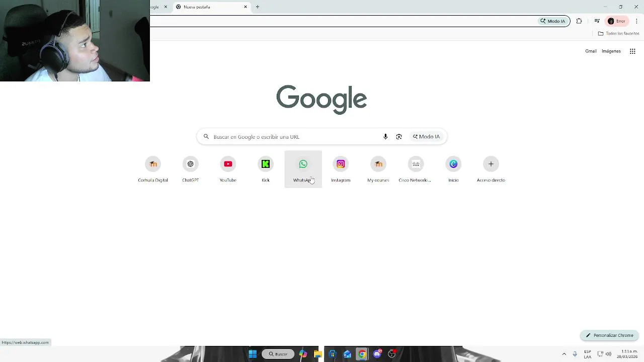Go to Gmail
This screenshot has width=644, height=362.
591,51
